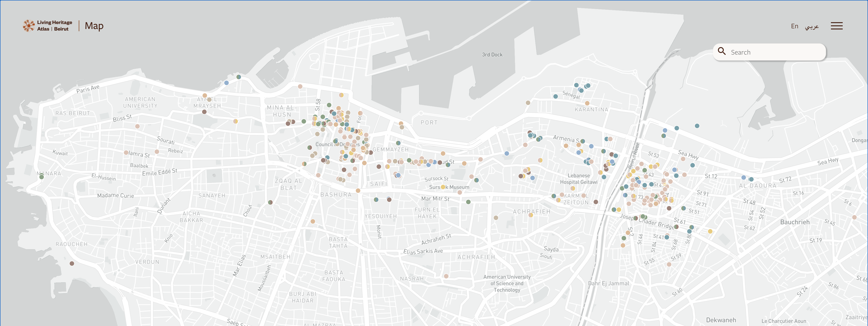Select the peach marker below Bliss St
868x326 pixels.
[x=137, y=127]
